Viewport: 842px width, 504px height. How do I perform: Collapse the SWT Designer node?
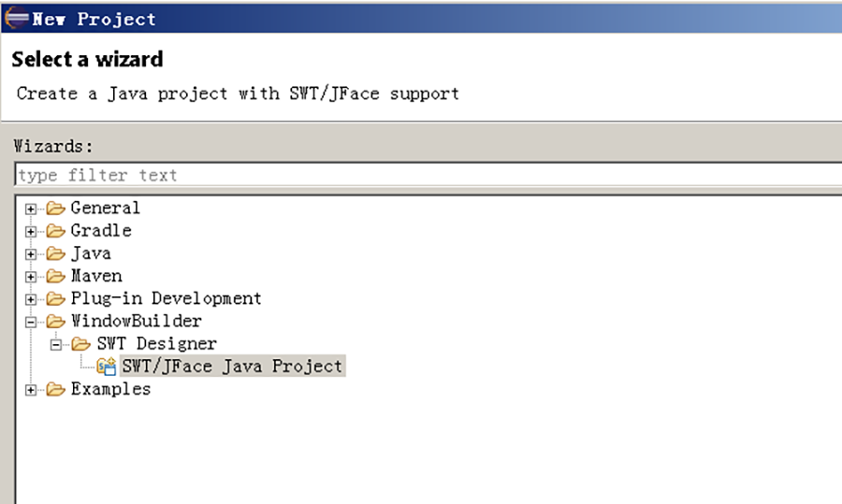pos(56,345)
